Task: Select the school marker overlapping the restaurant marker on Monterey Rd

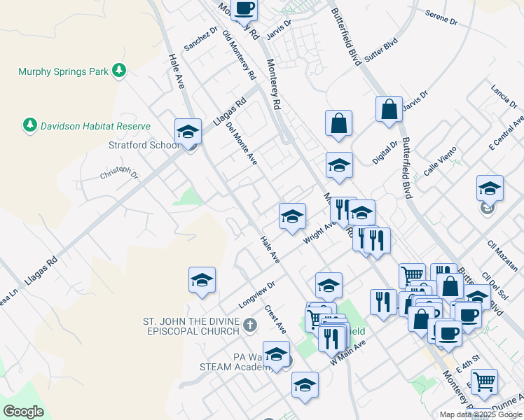Action: tap(361, 213)
